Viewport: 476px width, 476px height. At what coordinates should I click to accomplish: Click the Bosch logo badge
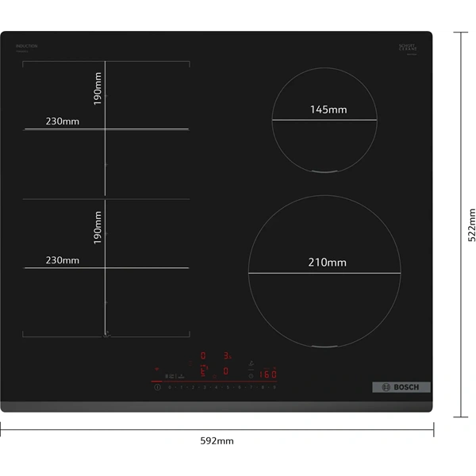click(x=401, y=387)
